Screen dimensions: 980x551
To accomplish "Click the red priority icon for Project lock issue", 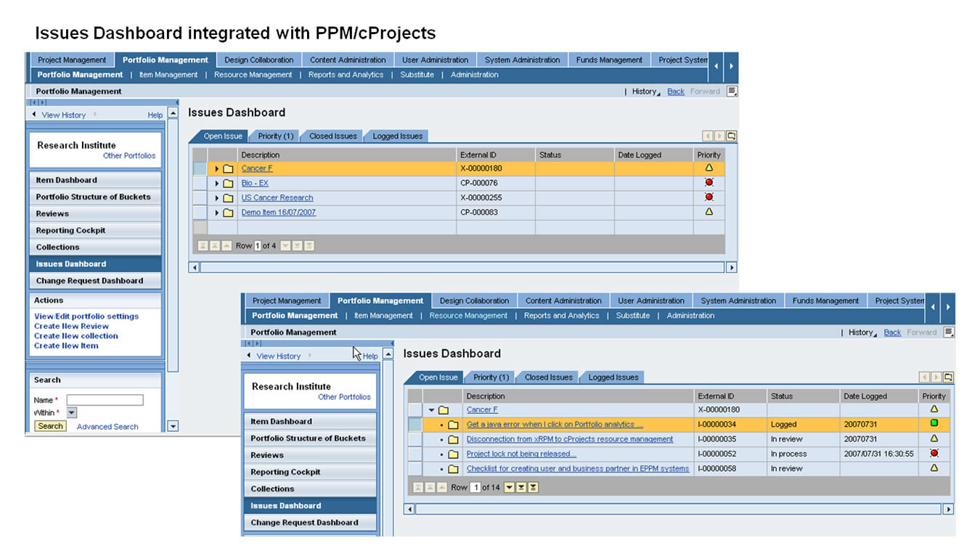I will click(934, 454).
